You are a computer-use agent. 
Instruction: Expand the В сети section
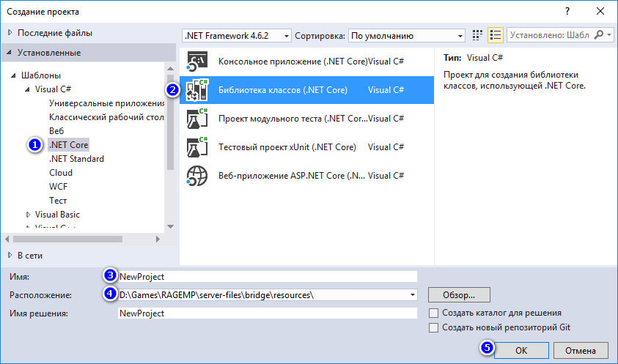coord(10,256)
